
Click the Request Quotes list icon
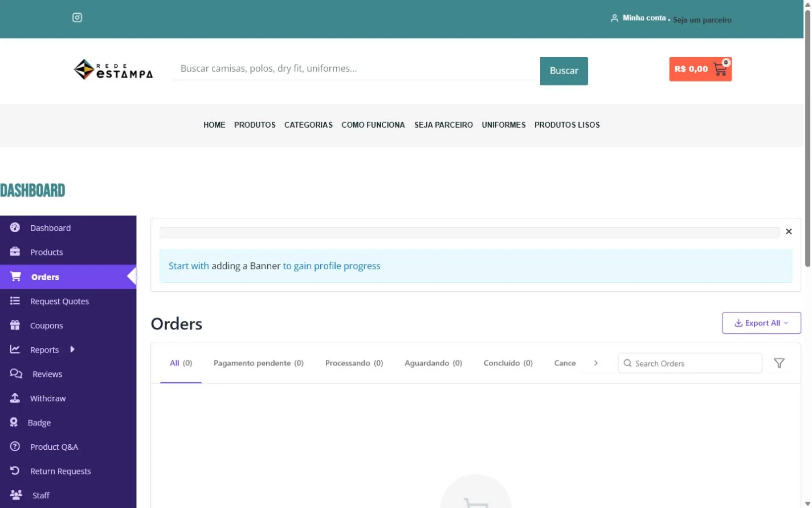(15, 300)
